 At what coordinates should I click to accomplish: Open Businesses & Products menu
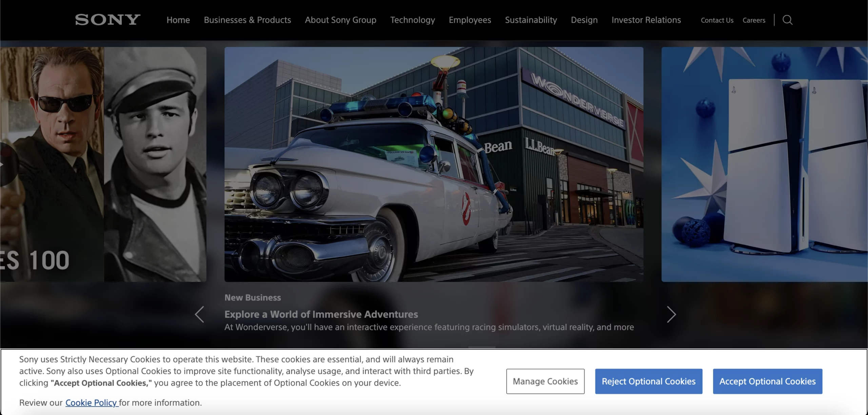[247, 20]
